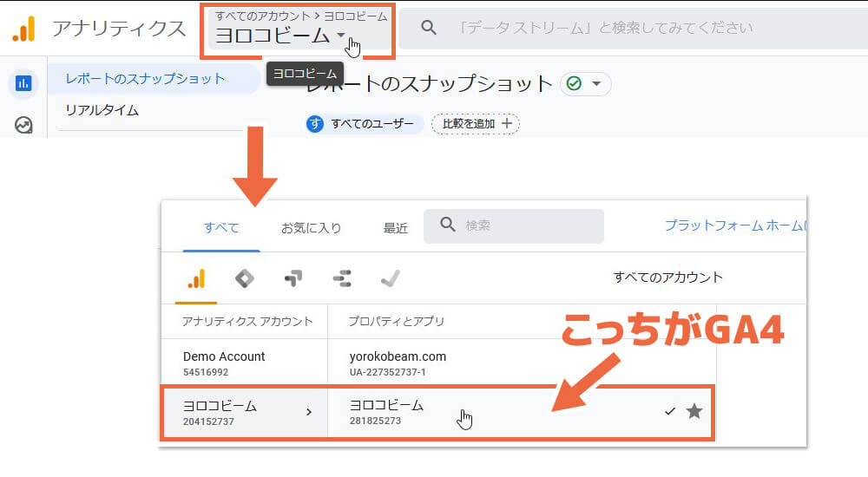Click the アナリティクス product title
Screen dimensions: 868x477
[x=119, y=29]
